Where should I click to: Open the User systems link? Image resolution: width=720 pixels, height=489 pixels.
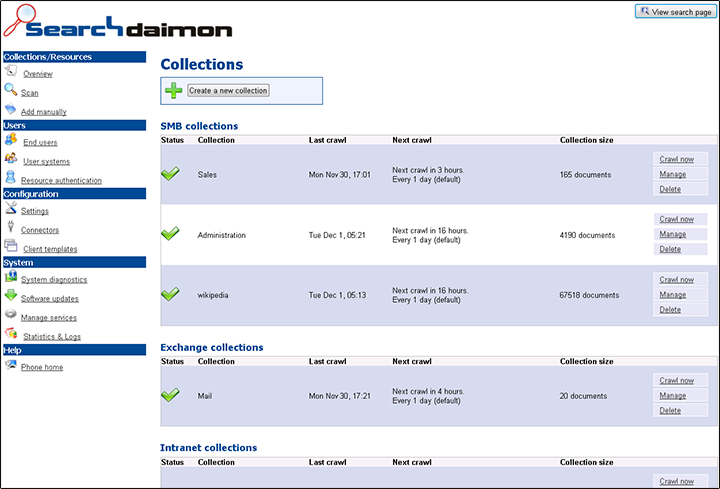[x=46, y=162]
